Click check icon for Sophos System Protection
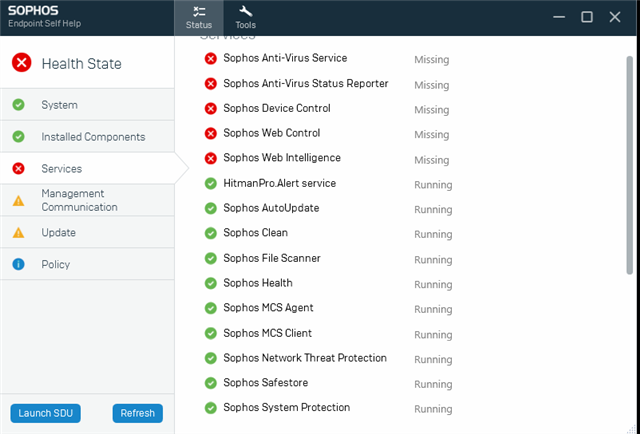The width and height of the screenshot is (640, 434). (x=211, y=408)
